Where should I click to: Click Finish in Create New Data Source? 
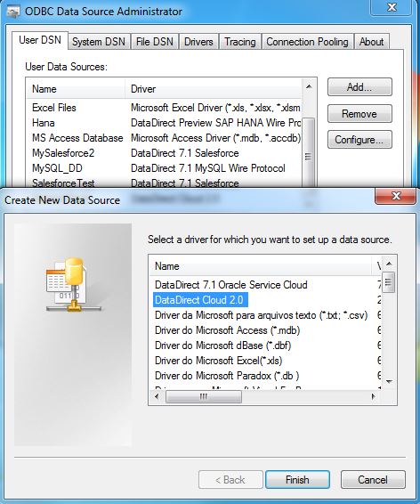[x=297, y=480]
